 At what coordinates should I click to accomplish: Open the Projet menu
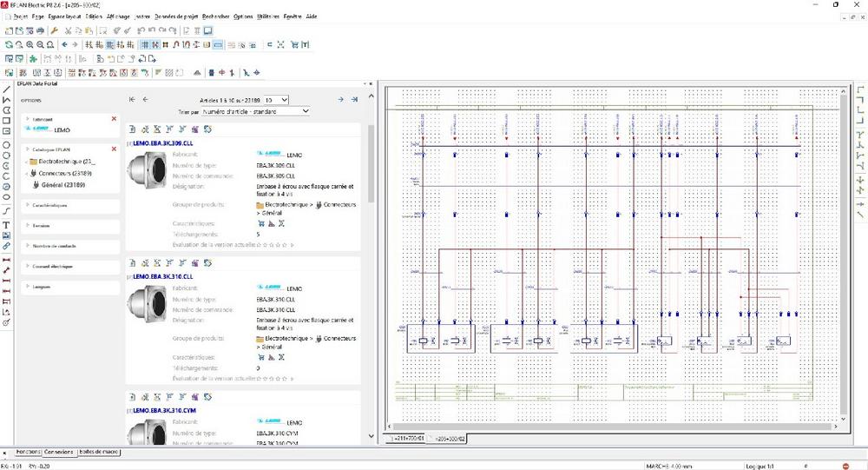(20, 17)
